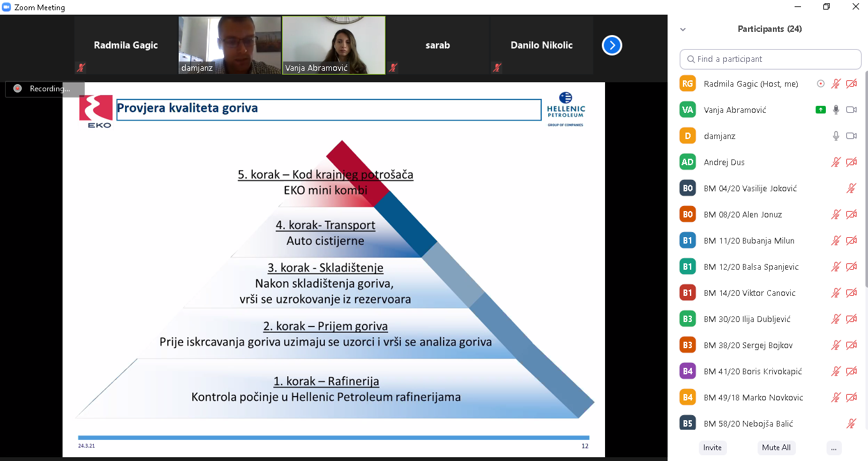This screenshot has width=868, height=461.
Task: Click Balsa Spanjevic's muted microphone icon
Action: pyautogui.click(x=836, y=267)
